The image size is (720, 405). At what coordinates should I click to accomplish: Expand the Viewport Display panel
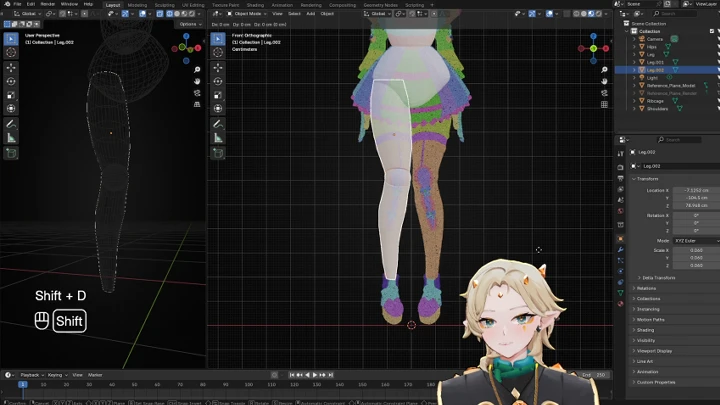(652, 351)
